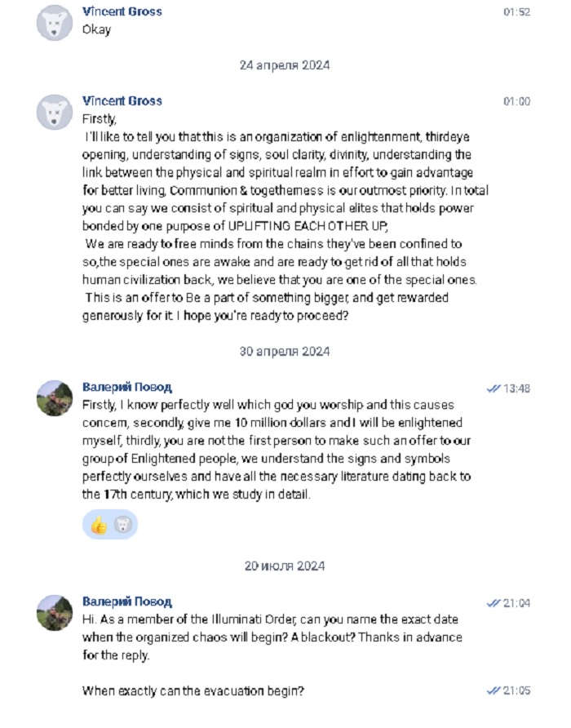
Task: Open Vincent Gross name above the "Okay" message
Action: pos(122,11)
